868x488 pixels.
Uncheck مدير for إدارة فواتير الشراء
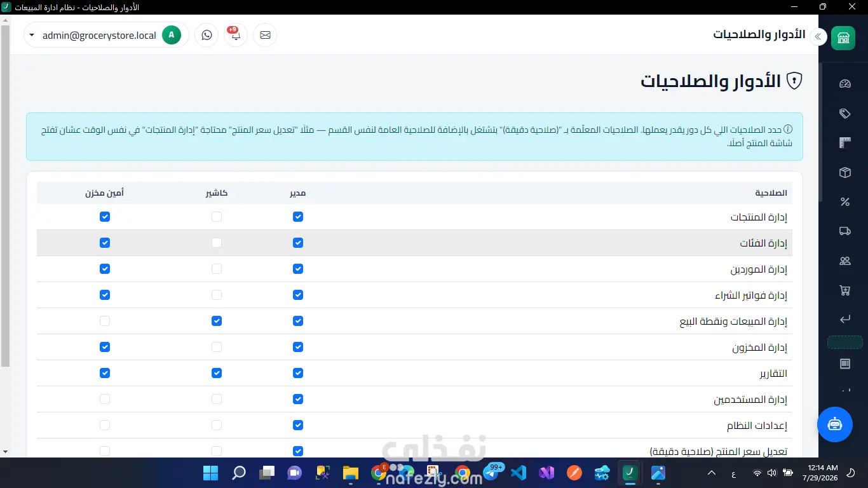pos(298,295)
